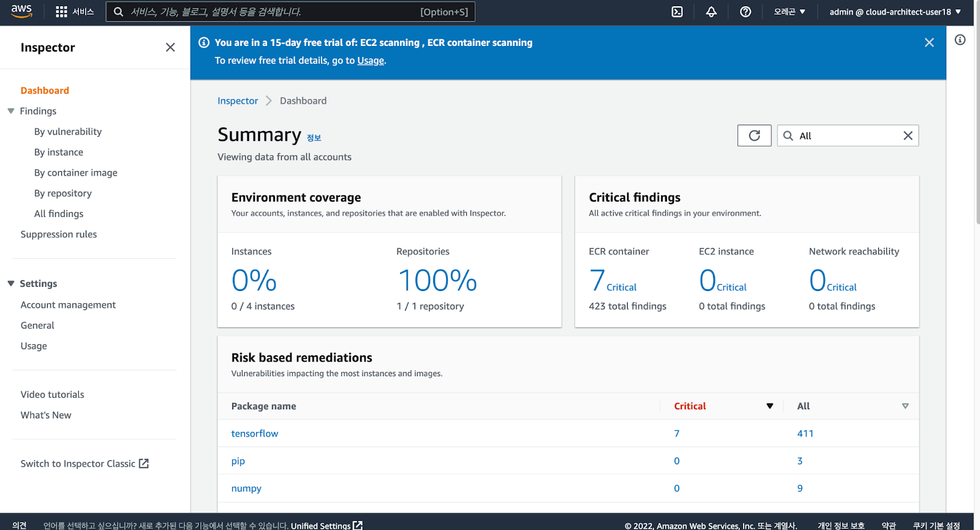The width and height of the screenshot is (980, 530).
Task: Open the Feedback link in footer
Action: [19, 526]
